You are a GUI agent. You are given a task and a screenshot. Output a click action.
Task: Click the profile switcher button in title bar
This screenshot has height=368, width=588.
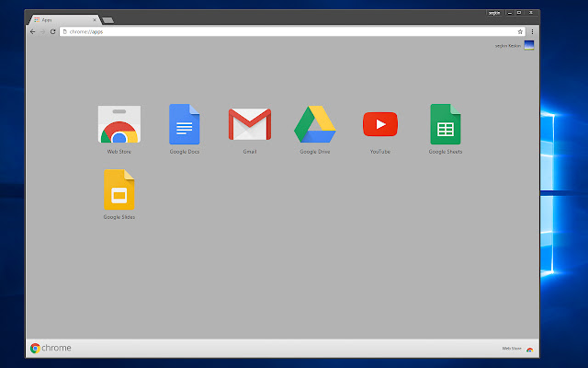coord(494,13)
